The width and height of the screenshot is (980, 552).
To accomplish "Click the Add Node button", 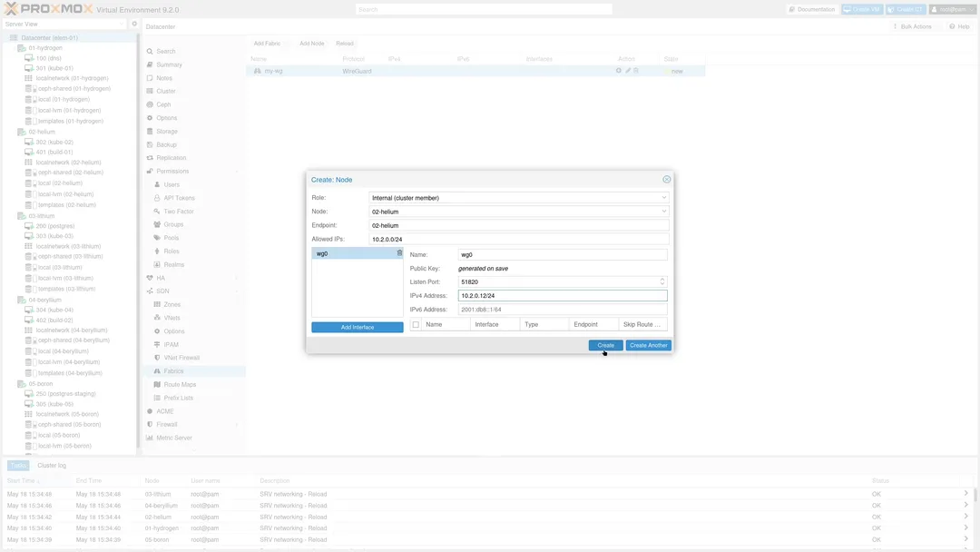I will click(311, 44).
